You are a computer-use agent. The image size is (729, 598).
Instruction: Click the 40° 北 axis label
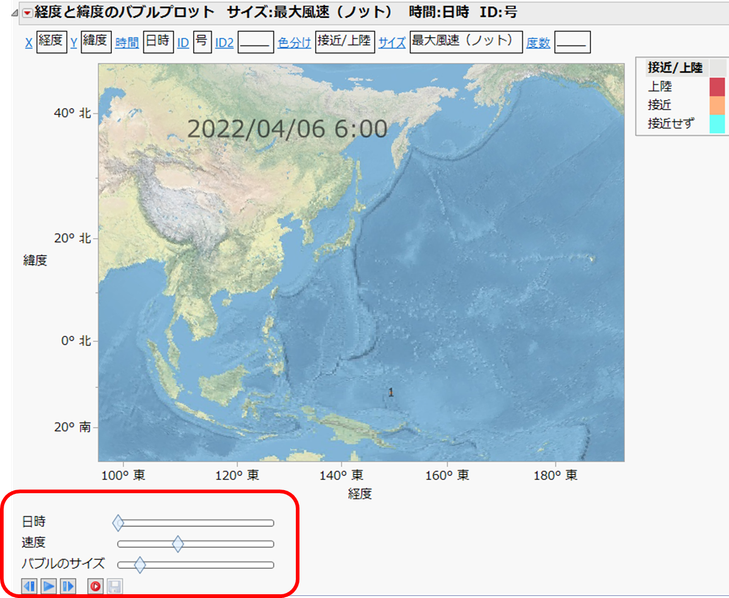pos(73,113)
